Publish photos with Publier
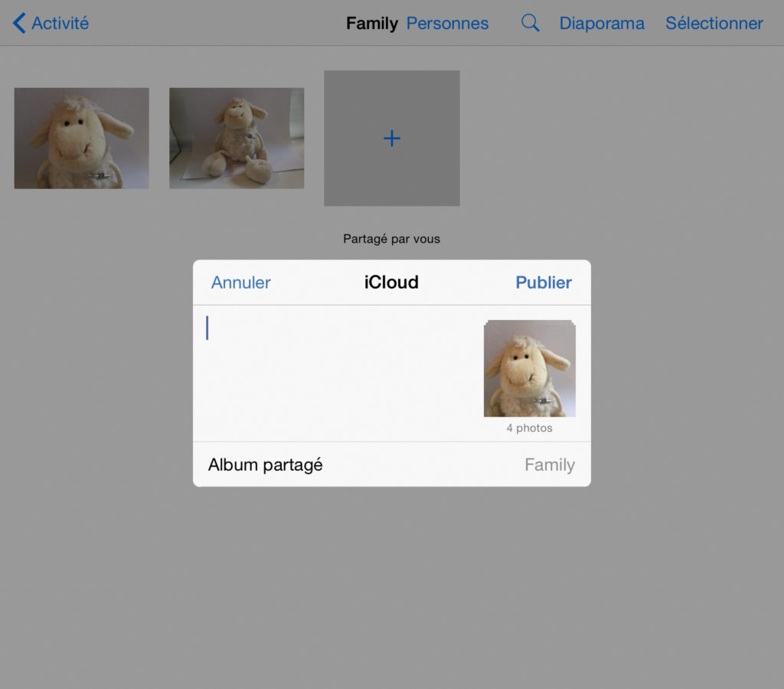This screenshot has width=784, height=689. (x=544, y=282)
